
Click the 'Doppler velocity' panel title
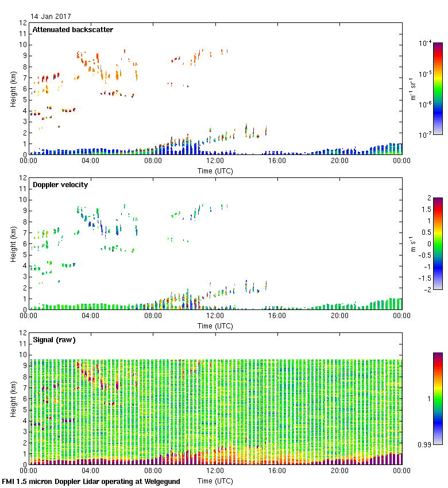[x=60, y=185]
